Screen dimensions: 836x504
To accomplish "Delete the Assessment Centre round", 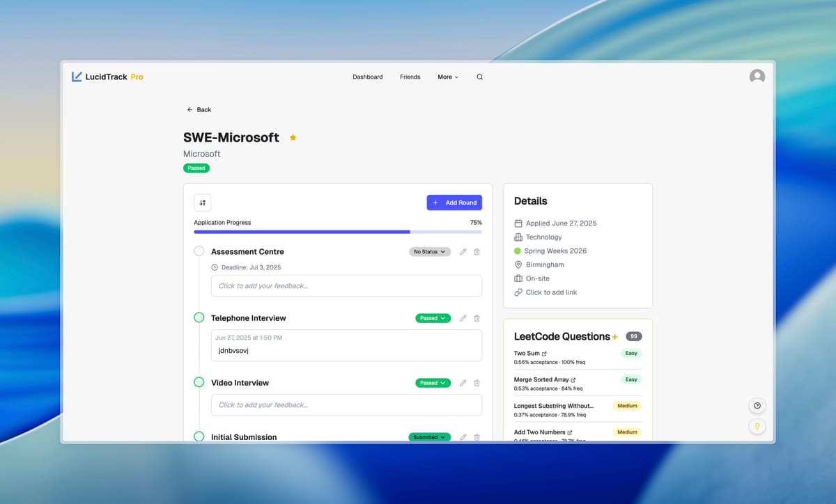I will [x=477, y=252].
